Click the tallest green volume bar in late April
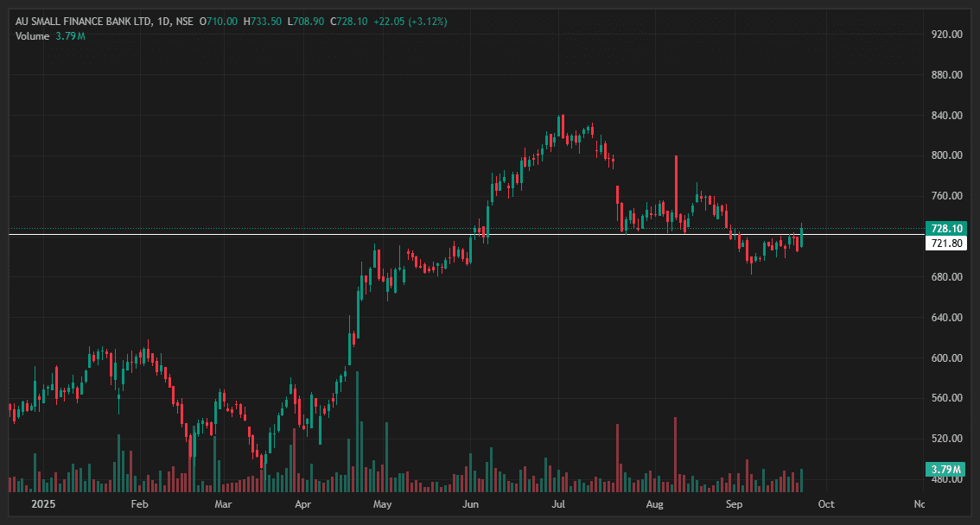 (x=358, y=432)
